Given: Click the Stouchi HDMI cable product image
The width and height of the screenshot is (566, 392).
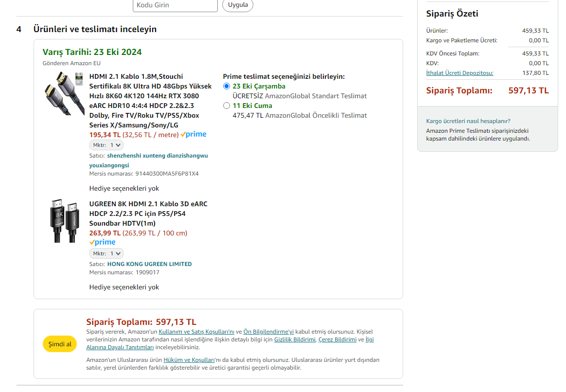Looking at the screenshot, I should pos(64,93).
